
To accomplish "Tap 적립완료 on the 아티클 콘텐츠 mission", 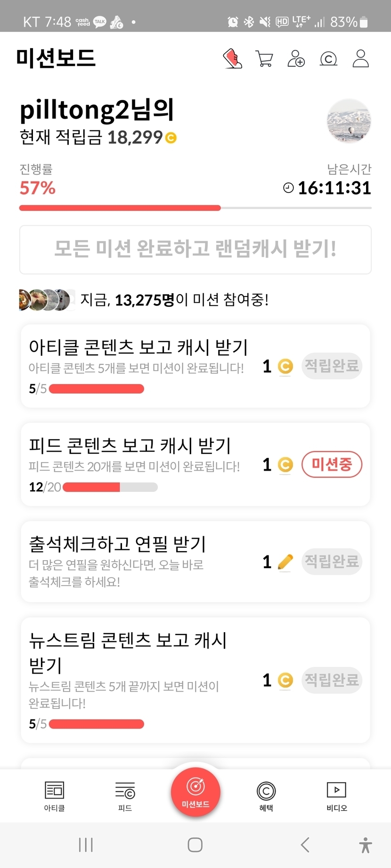I will point(332,366).
